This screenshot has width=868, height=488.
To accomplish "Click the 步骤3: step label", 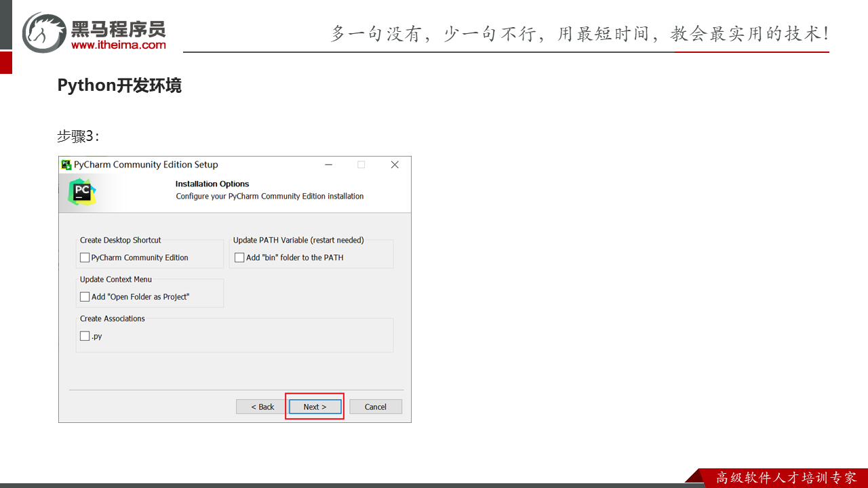I will 78,136.
